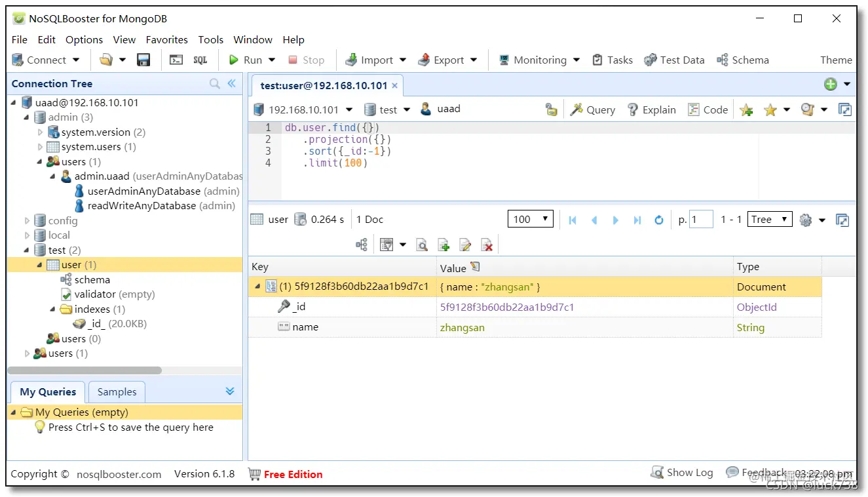Image resolution: width=868 pixels, height=497 pixels.
Task: Add a new tab with green plus icon
Action: click(831, 84)
